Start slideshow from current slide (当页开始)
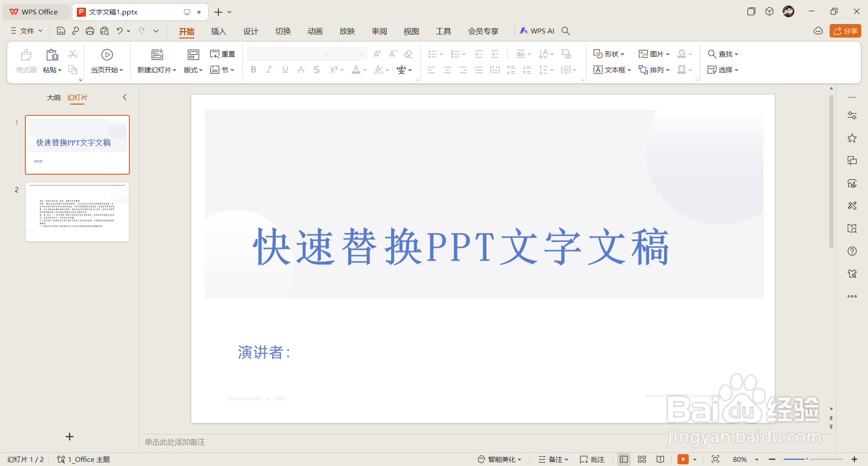Viewport: 868px width, 466px height. click(x=107, y=61)
